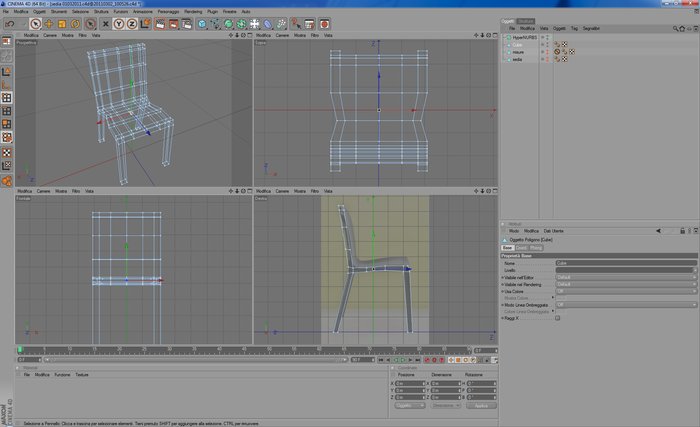
Task: Render the current view with the clapperboard icon
Action: click(160, 24)
